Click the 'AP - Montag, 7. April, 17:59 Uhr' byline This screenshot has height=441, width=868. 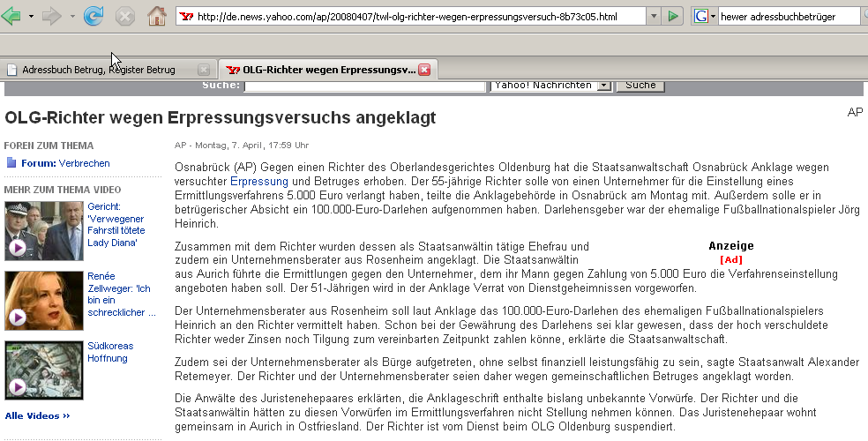coord(242,146)
